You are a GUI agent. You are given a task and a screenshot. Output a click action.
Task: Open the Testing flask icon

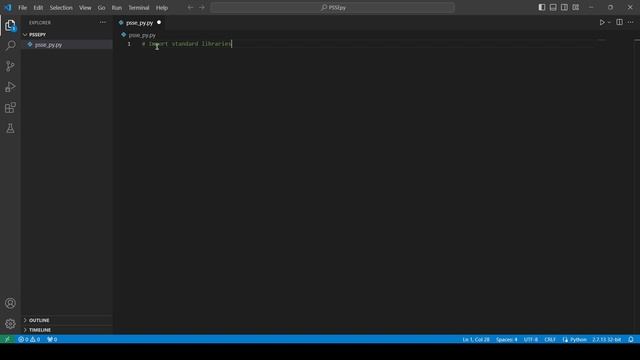click(x=10, y=128)
